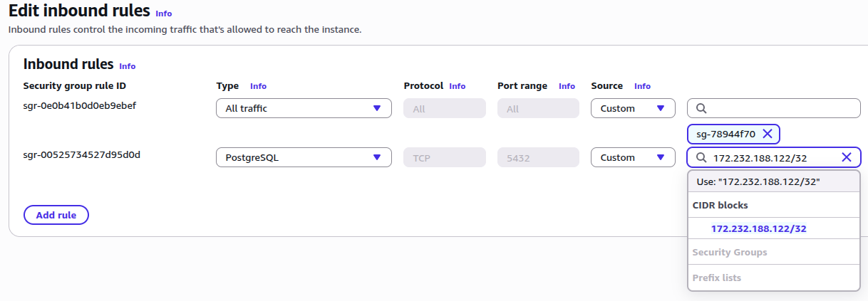Click the empty source search field of first rule

(780, 108)
